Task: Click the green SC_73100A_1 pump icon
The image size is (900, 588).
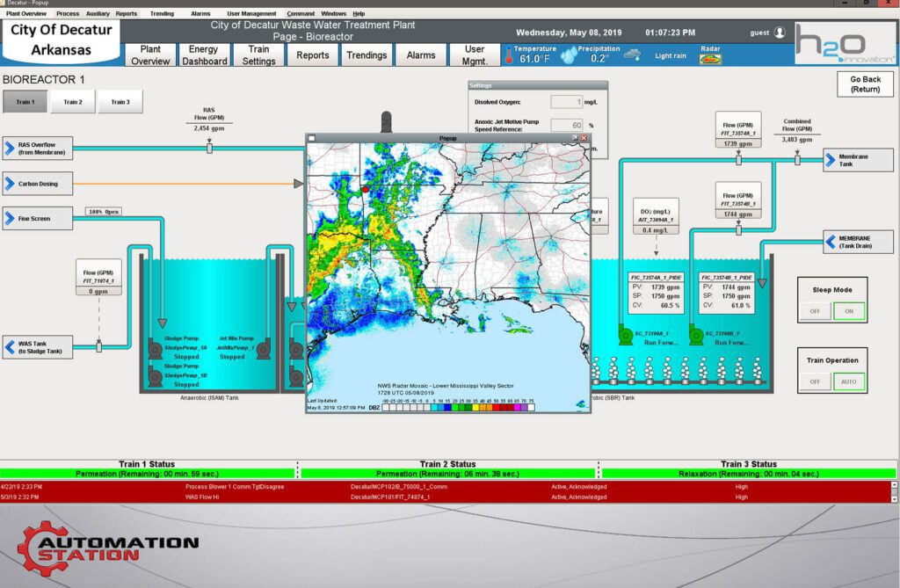Action: [626, 336]
